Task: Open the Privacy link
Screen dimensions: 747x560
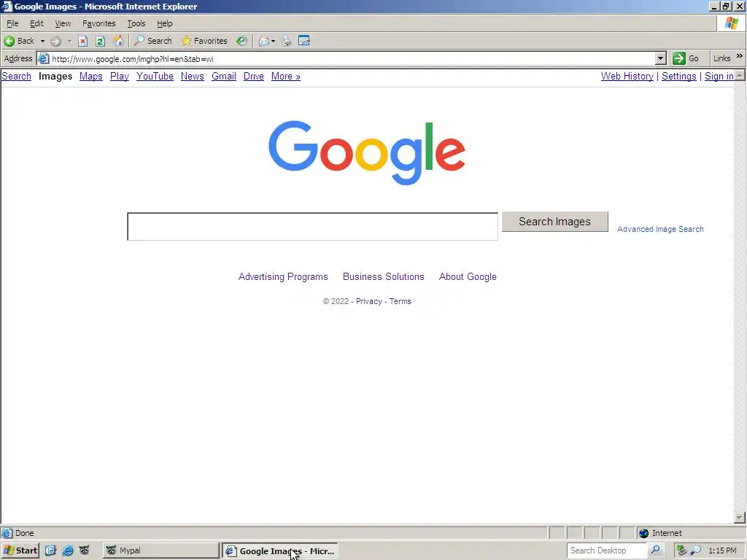Action: [368, 301]
